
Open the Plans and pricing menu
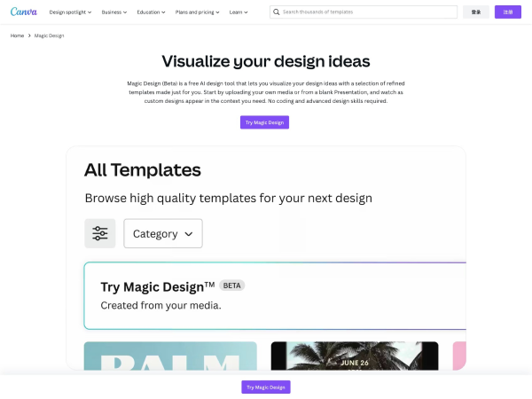point(197,12)
